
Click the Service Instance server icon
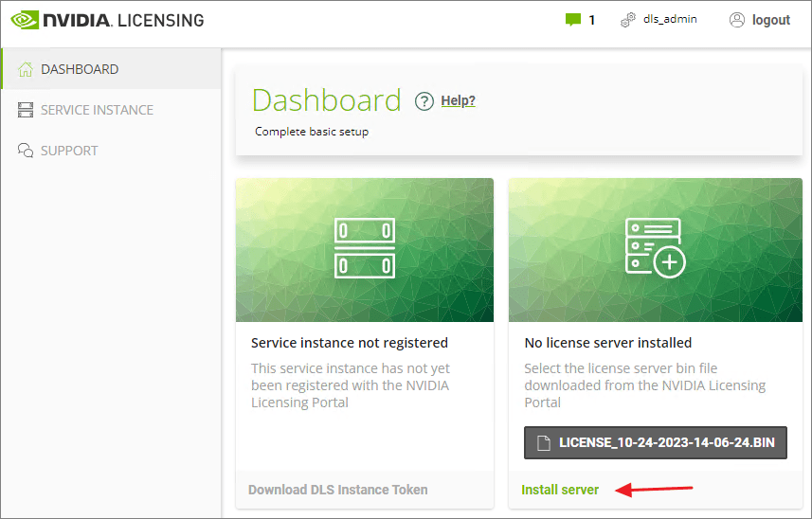(26, 110)
